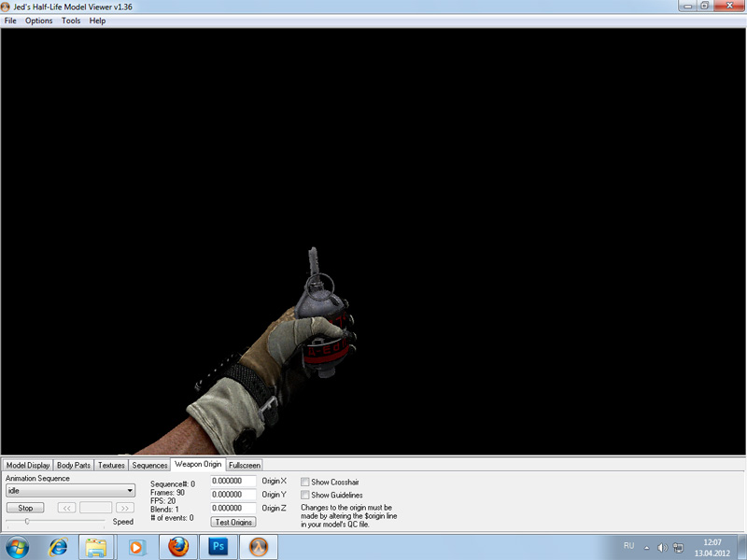Switch to the Textures tab
Viewport: 747px width, 560px height.
click(x=111, y=465)
